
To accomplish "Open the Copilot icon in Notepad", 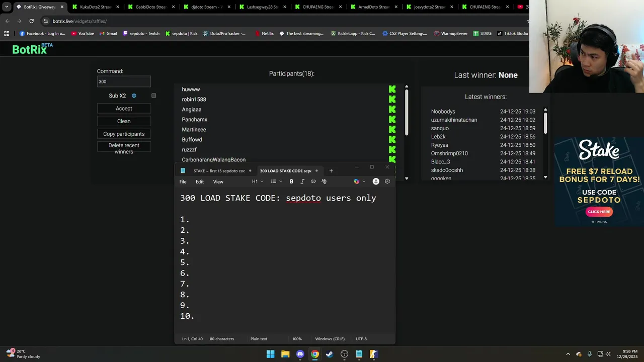I will click(356, 182).
